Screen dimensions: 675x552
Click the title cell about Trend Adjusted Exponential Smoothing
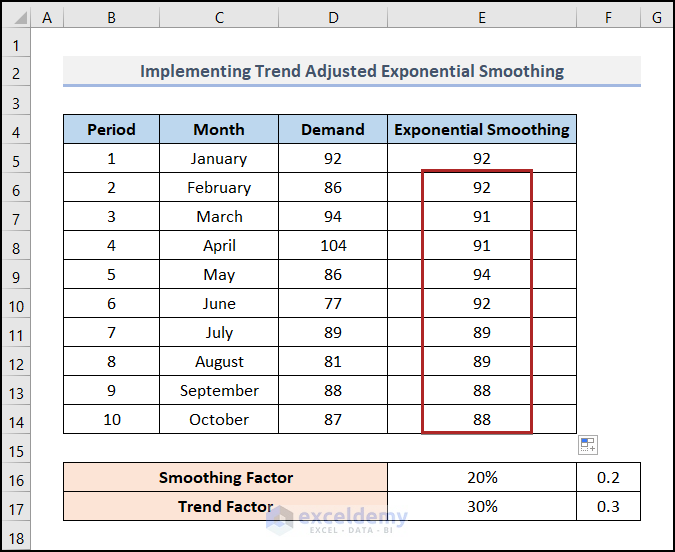[351, 72]
